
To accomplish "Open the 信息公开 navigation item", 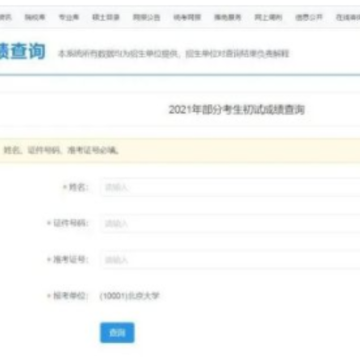I will click(309, 18).
